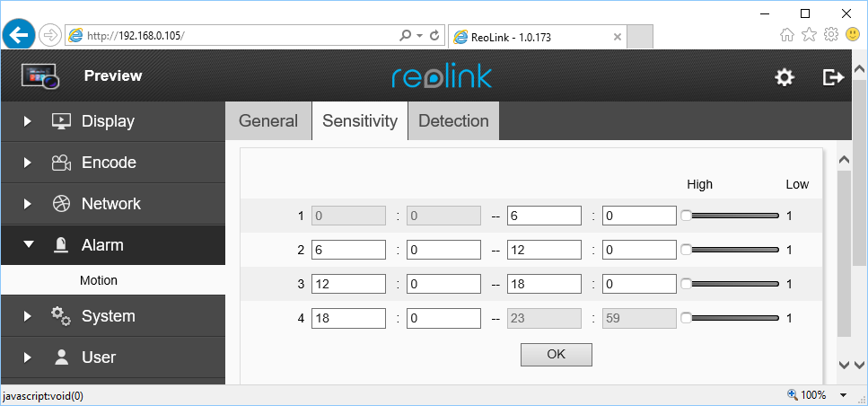868x406 pixels.
Task: Click the browser home icon
Action: (x=787, y=35)
